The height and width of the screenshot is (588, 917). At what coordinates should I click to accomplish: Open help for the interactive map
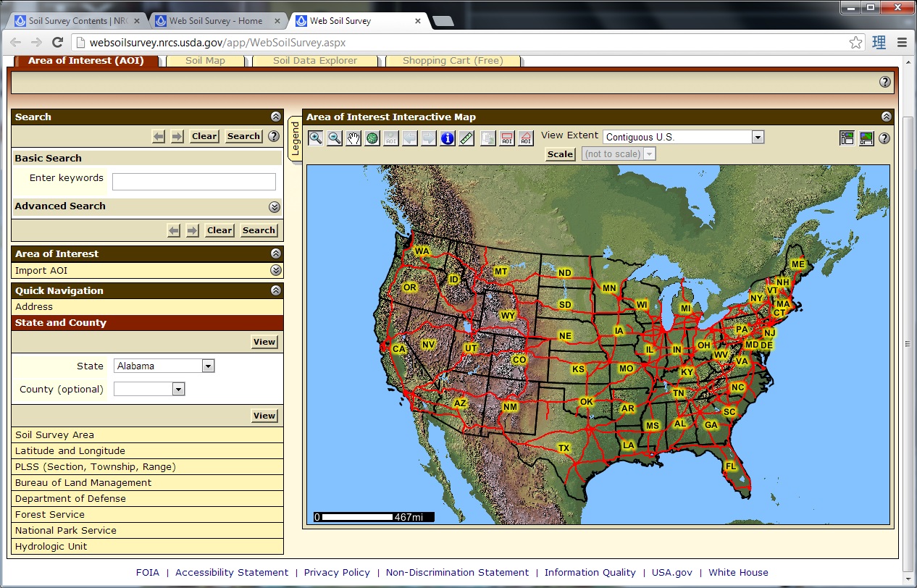[x=884, y=138]
